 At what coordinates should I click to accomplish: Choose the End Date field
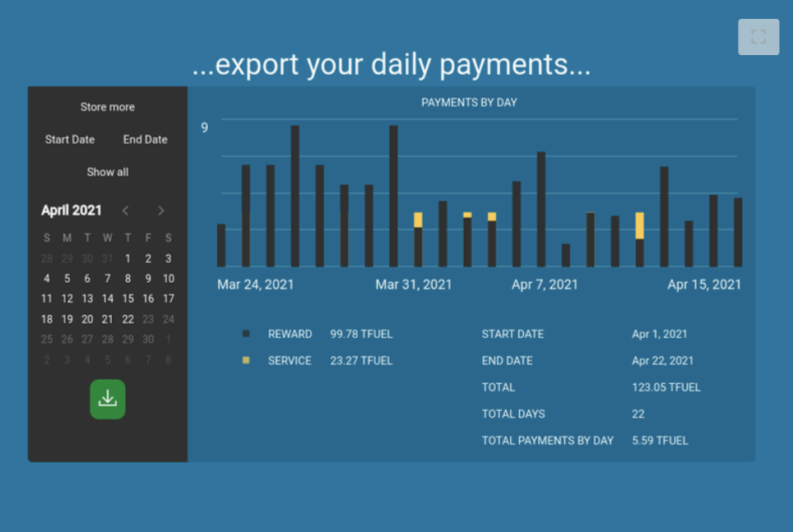[145, 140]
